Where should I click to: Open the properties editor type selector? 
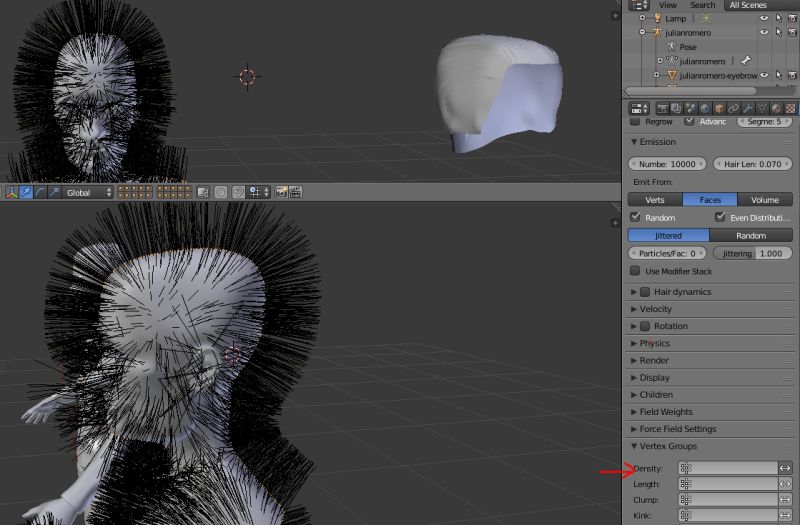[x=639, y=108]
